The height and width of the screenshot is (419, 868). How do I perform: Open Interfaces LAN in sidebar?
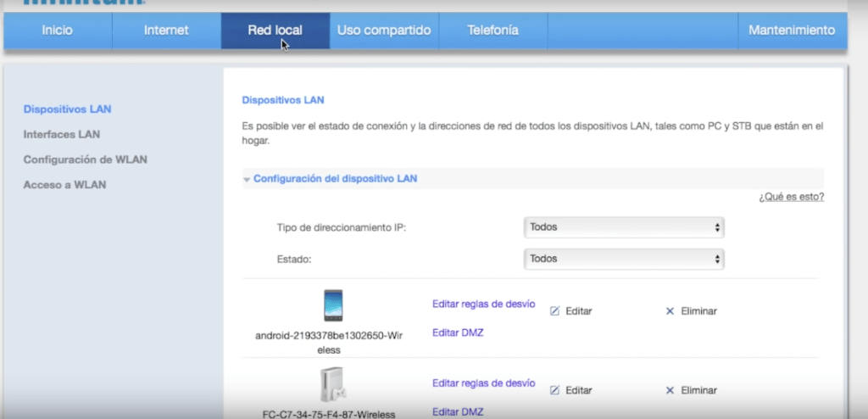(x=61, y=134)
